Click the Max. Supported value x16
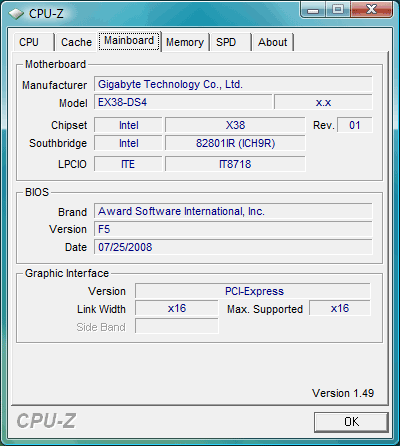Viewport: 400px width, 446px height. click(340, 308)
